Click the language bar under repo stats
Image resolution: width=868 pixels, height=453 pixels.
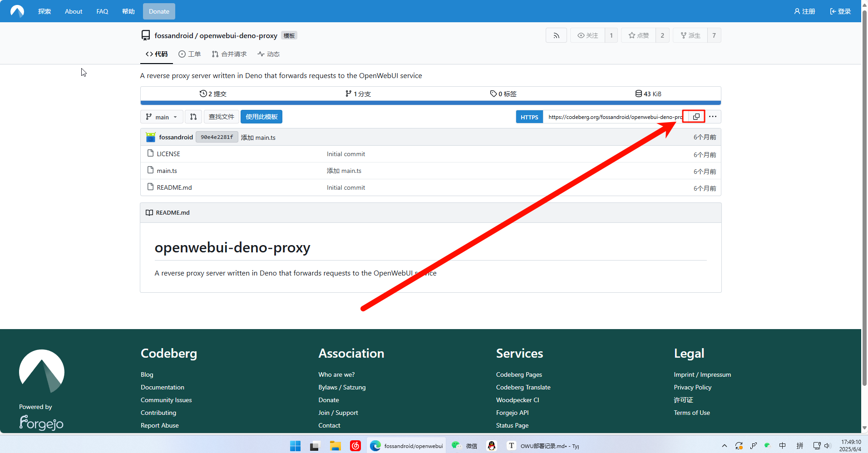click(431, 103)
